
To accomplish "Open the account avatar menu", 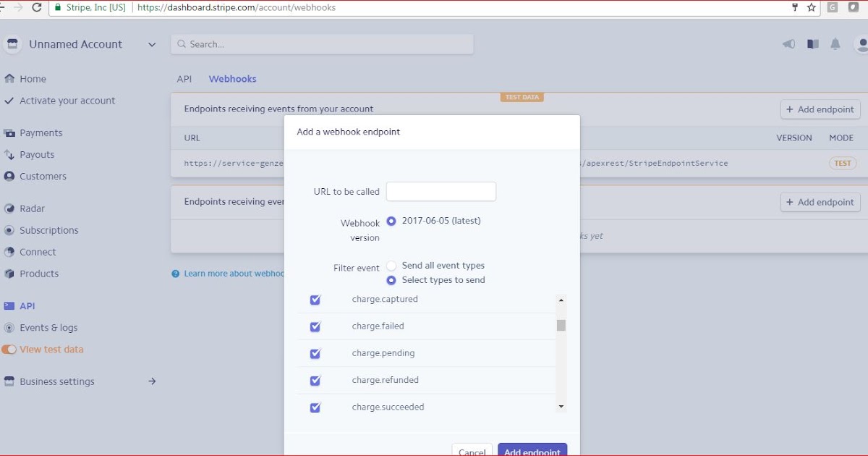I will pos(861,44).
